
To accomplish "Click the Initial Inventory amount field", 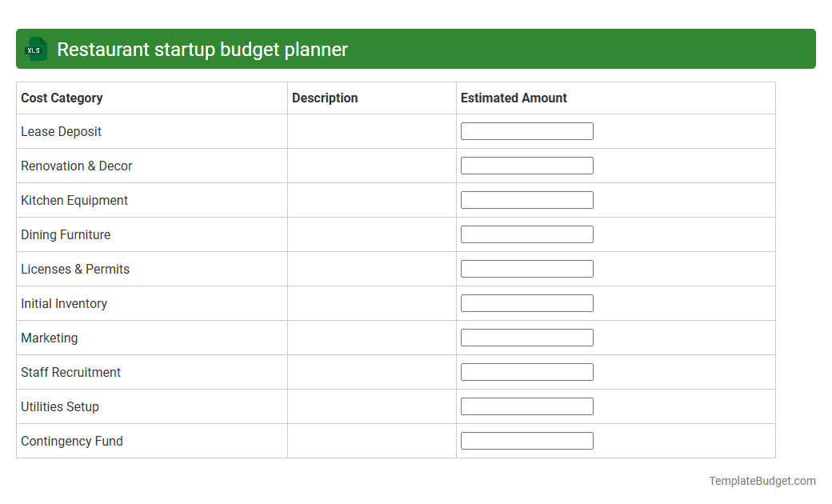I will coord(526,302).
